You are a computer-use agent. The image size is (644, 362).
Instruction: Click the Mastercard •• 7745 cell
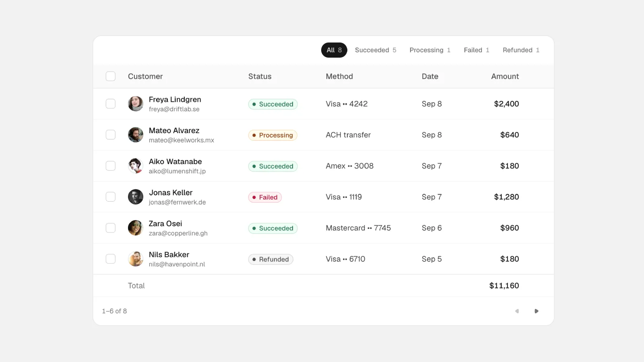358,228
